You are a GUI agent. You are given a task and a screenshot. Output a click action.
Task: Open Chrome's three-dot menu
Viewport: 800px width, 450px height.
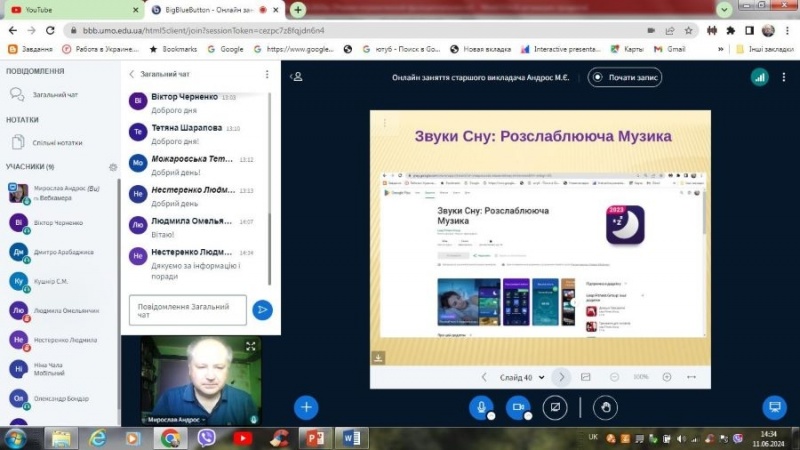(788, 31)
